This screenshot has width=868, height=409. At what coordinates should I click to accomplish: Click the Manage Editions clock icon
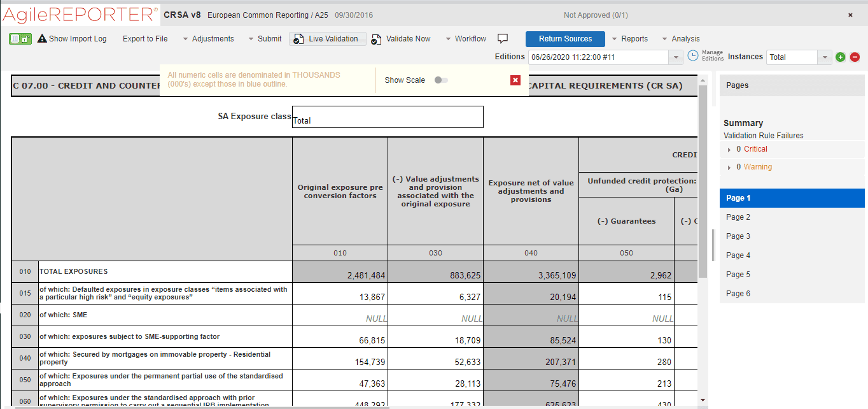point(693,56)
